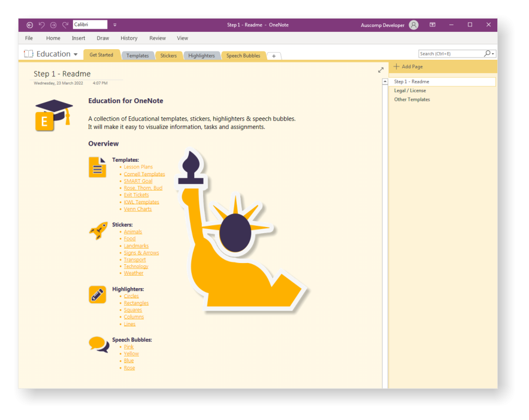Open the Signs & Arrows link
Image resolution: width=529 pixels, height=420 pixels.
coord(141,253)
